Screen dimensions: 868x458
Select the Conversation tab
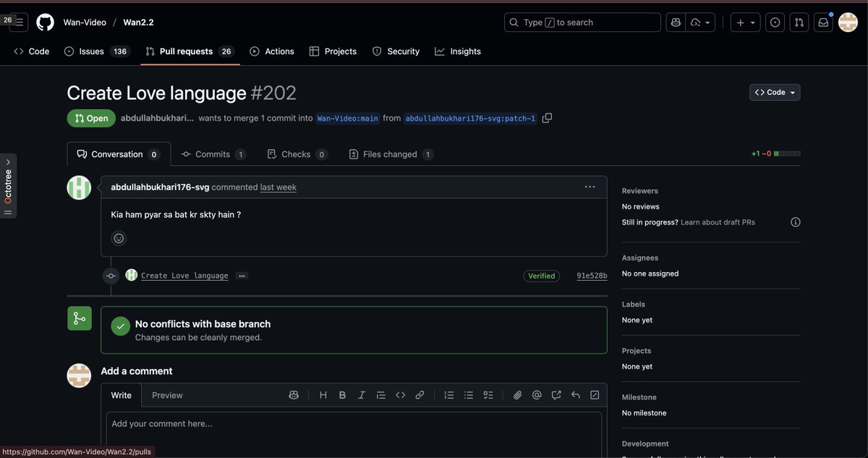[x=119, y=154]
